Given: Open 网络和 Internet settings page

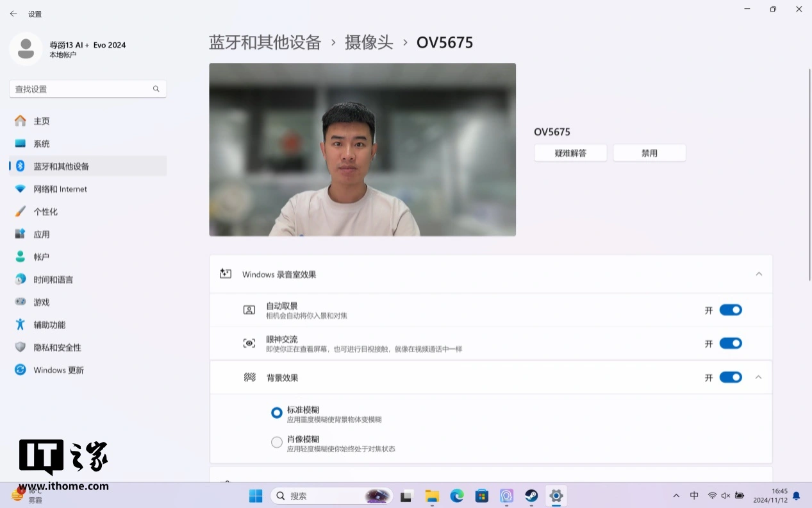Looking at the screenshot, I should pos(60,189).
